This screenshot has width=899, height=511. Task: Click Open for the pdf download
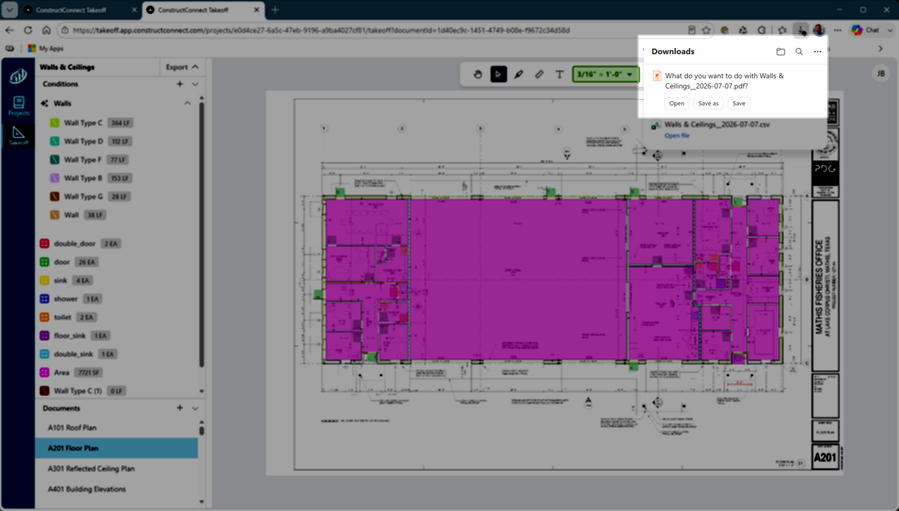coord(677,103)
